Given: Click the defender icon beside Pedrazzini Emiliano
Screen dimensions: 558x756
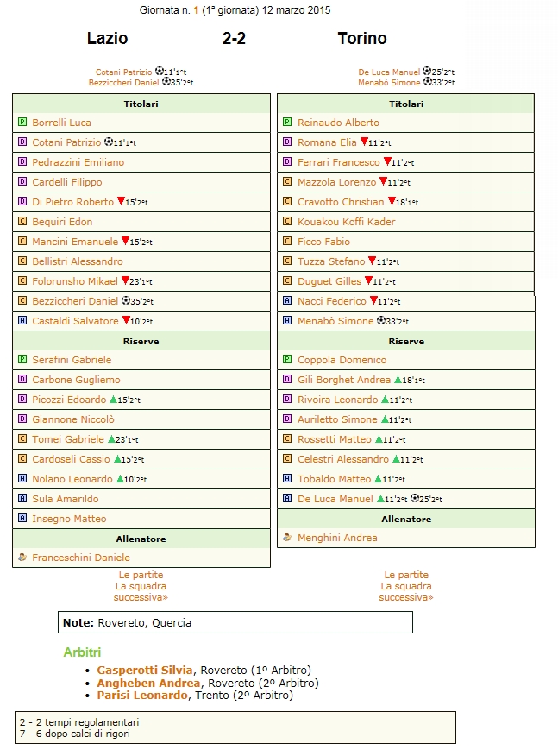Looking at the screenshot, I should point(22,162).
